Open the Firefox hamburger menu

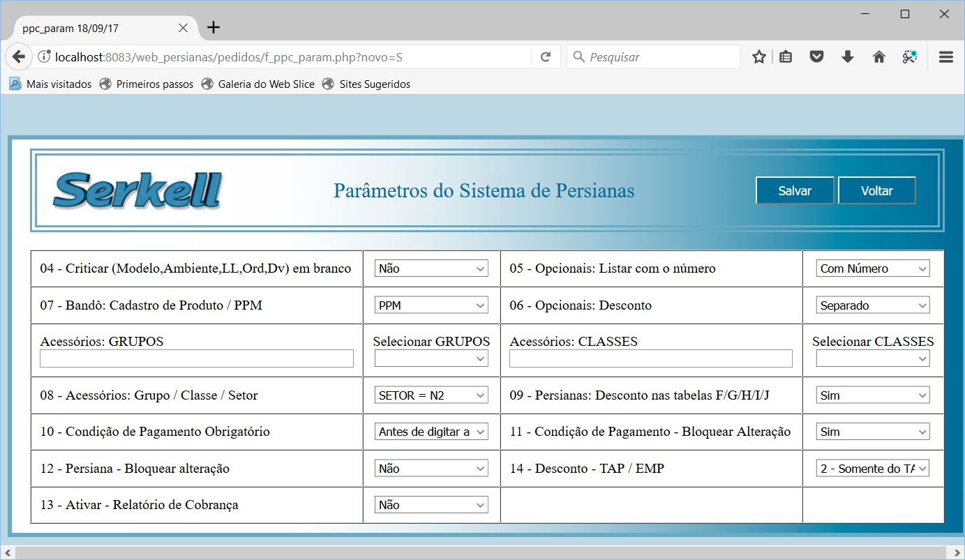[946, 57]
